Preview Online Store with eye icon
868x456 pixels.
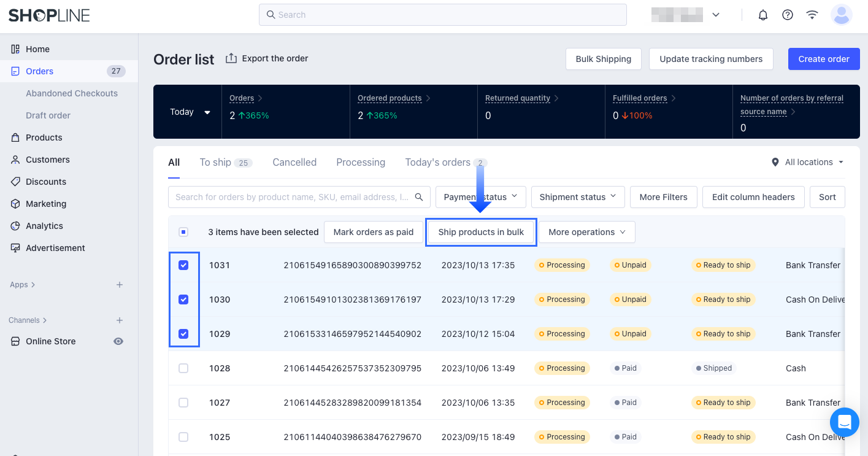click(x=118, y=341)
